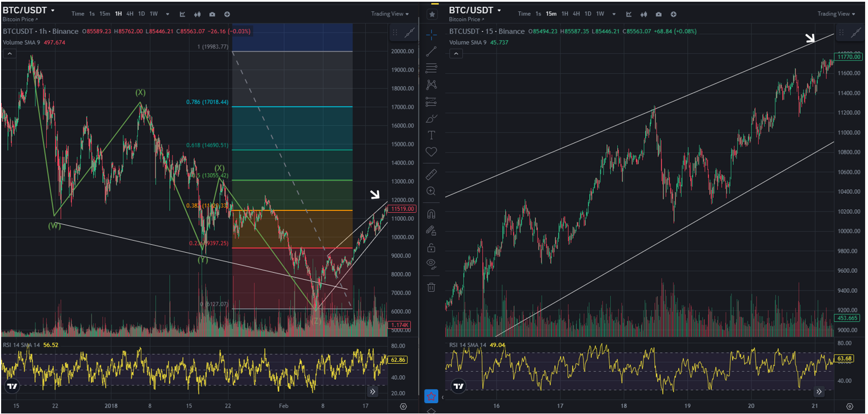This screenshot has height=414, width=868.
Task: Select the XABCD pattern tool
Action: 431,85
